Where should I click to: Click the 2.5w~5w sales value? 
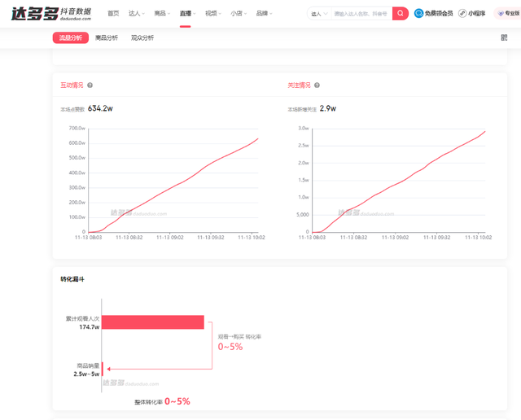86,374
